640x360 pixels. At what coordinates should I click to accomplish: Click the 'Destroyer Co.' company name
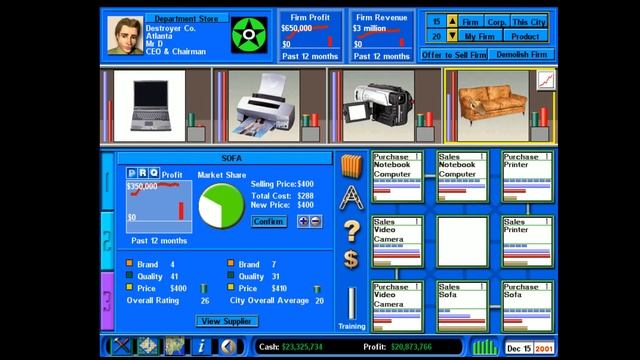(171, 28)
